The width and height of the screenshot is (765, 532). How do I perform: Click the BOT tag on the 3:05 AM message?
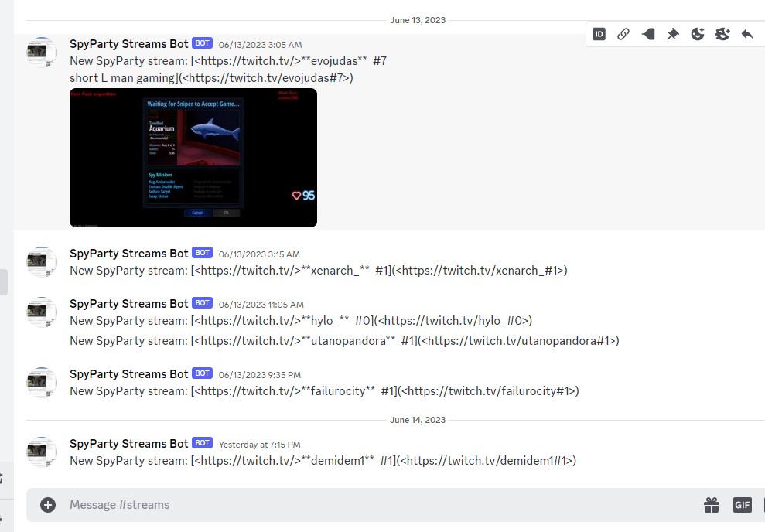click(x=202, y=43)
